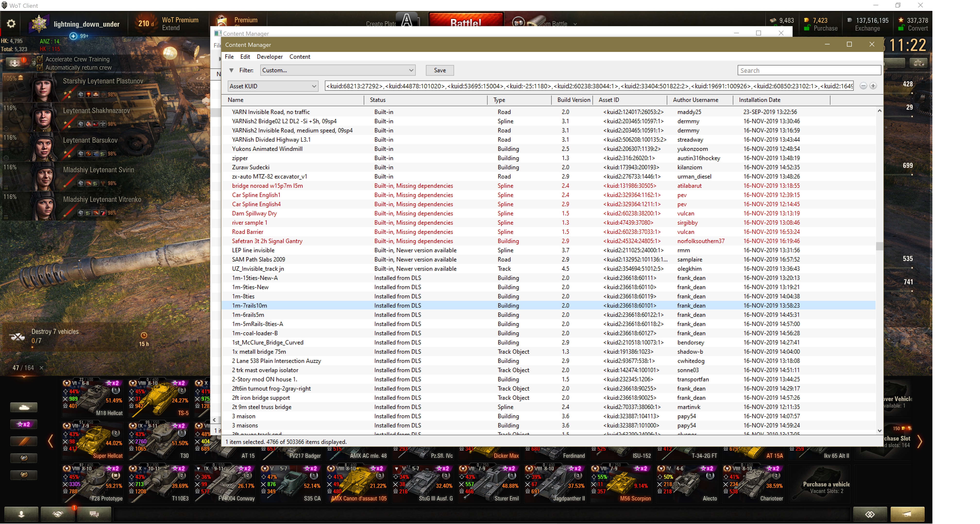
Task: Close the 47 / 164 filter counter
Action: pos(42,368)
